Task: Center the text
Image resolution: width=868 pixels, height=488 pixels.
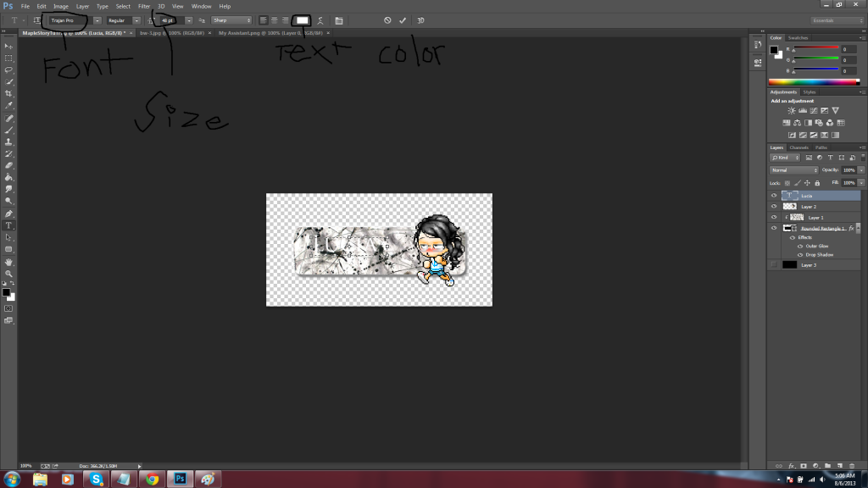Action: [275, 20]
